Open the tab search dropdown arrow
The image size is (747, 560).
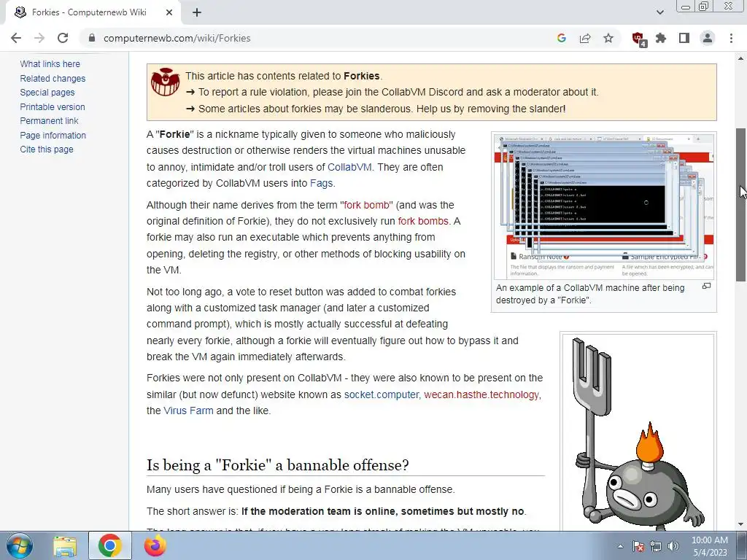[x=659, y=12]
